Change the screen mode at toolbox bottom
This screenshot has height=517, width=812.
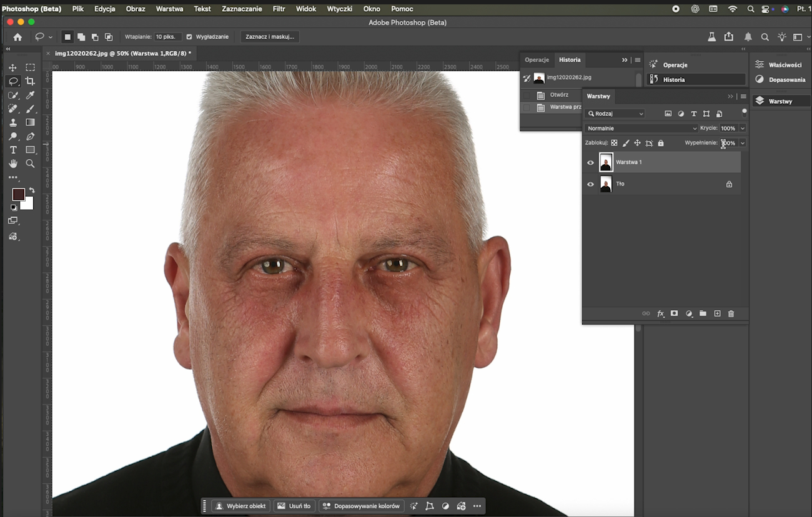tap(13, 221)
